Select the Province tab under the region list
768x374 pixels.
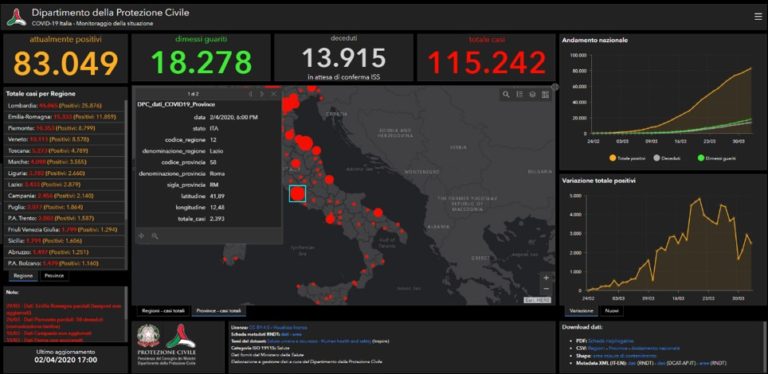coord(54,276)
